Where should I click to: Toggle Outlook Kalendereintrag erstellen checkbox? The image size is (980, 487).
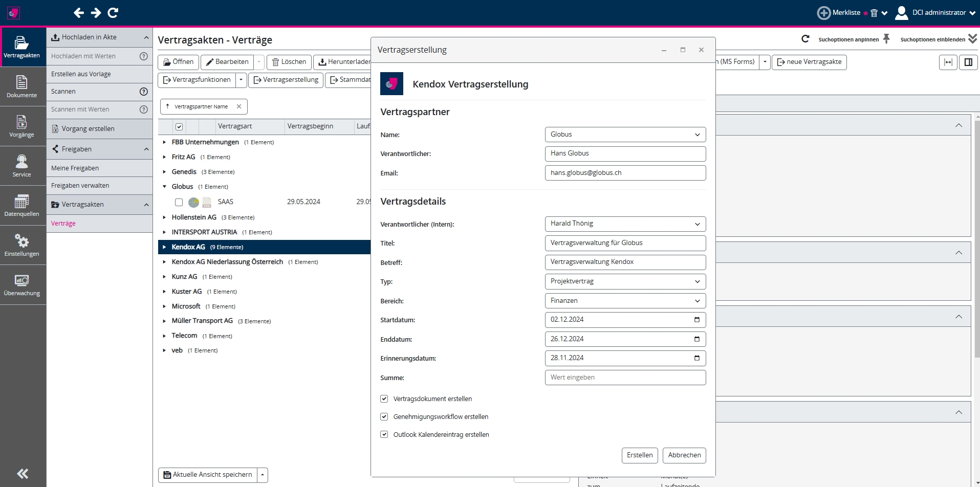(x=384, y=435)
